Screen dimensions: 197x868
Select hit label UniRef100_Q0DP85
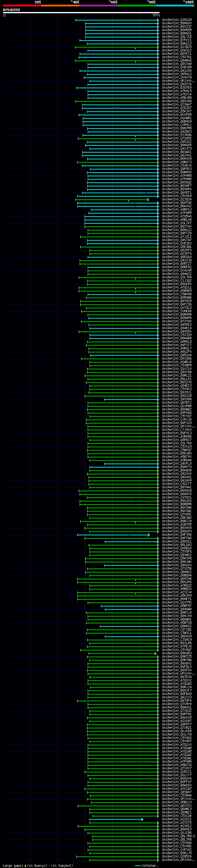(177, 115)
